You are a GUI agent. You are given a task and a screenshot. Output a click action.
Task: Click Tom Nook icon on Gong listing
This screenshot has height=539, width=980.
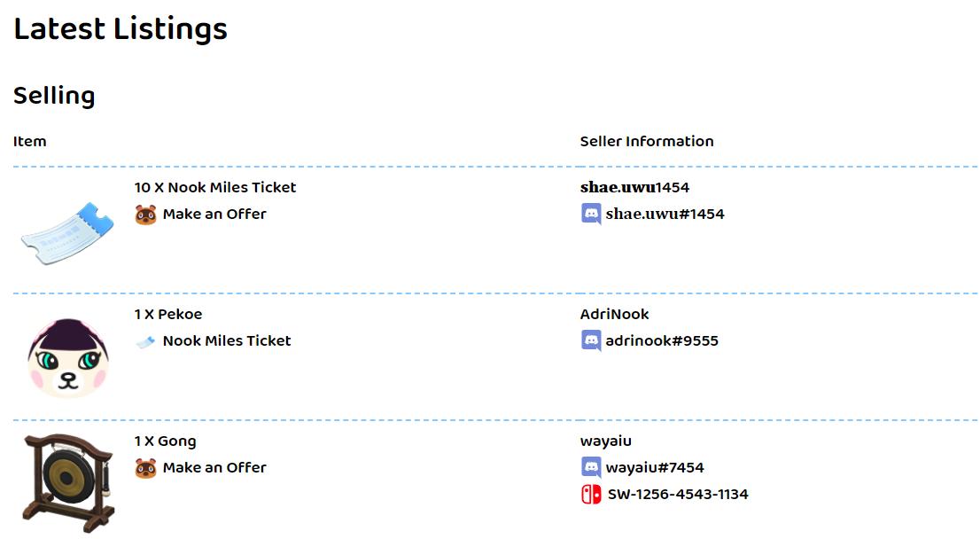point(145,468)
